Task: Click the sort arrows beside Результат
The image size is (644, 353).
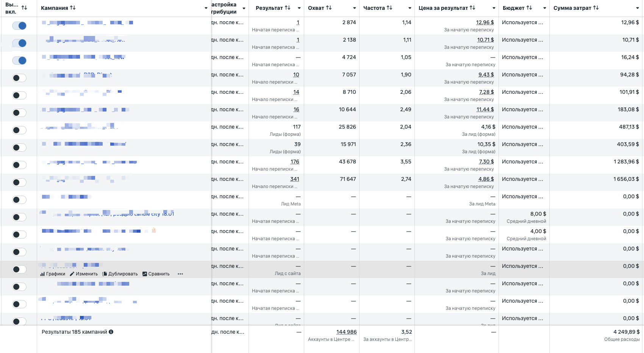Action: point(288,8)
